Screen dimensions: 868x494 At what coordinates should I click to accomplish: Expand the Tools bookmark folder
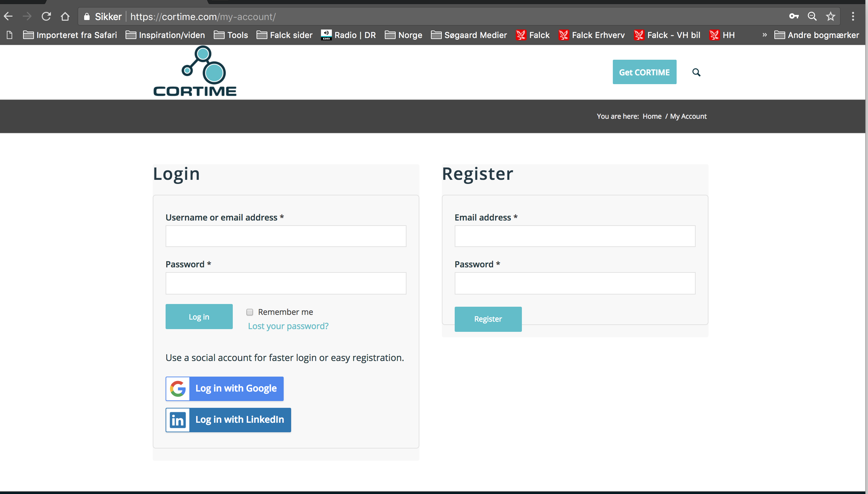pyautogui.click(x=231, y=35)
